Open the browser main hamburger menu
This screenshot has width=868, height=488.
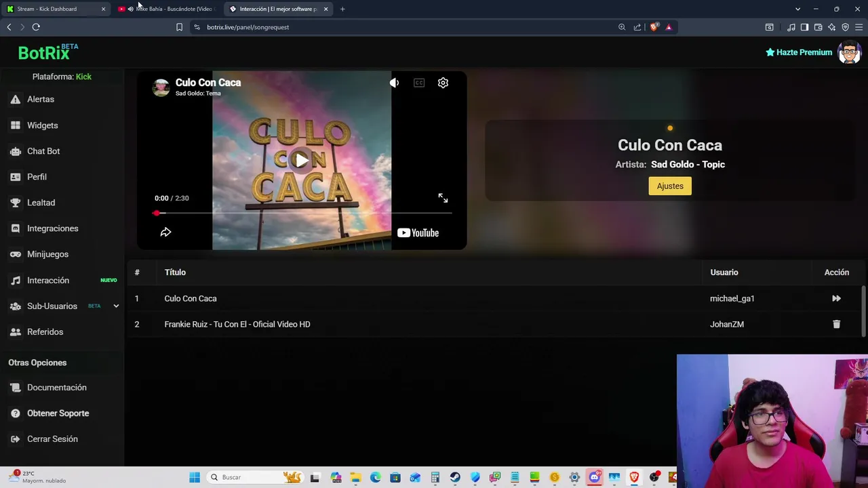[859, 27]
